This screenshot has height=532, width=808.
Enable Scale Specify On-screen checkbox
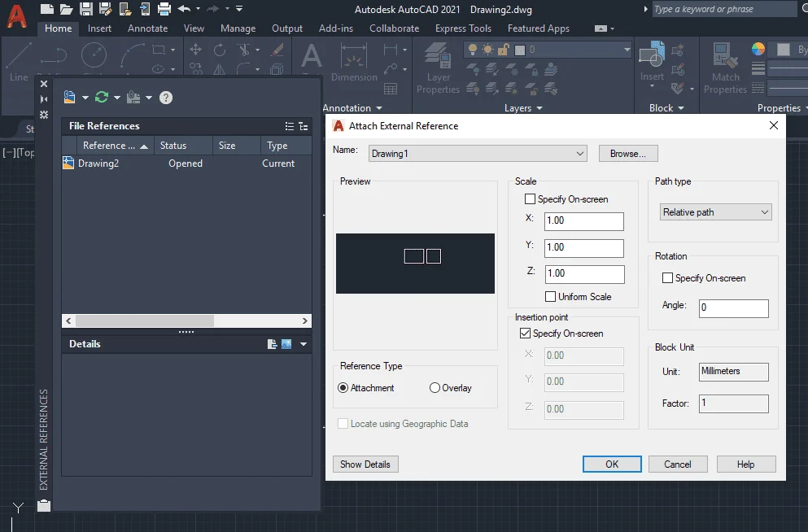click(530, 198)
